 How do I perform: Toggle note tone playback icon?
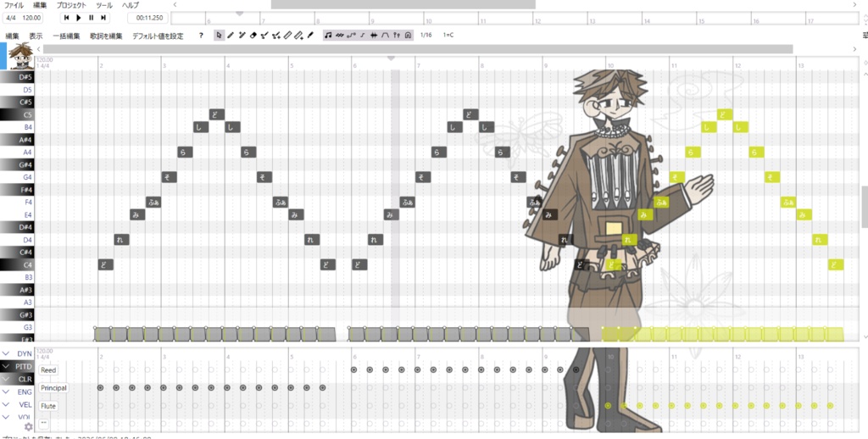328,36
